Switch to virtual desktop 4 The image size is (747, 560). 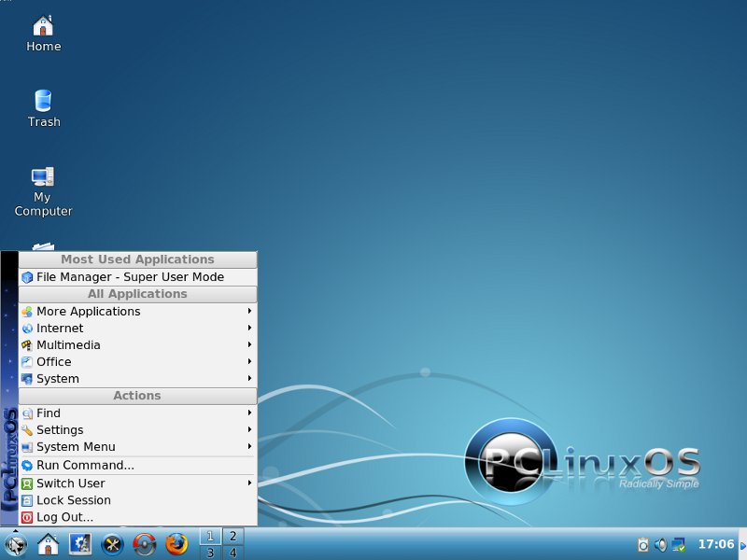[x=231, y=553]
